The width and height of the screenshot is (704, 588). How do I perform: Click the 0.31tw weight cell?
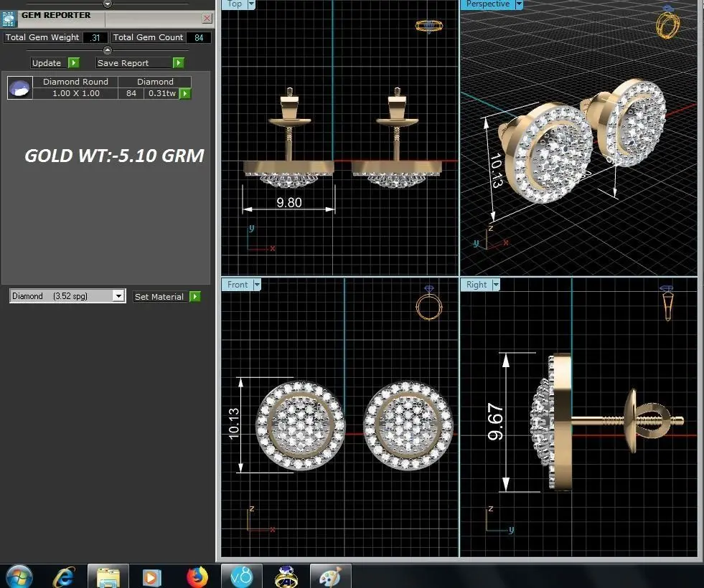click(x=162, y=93)
